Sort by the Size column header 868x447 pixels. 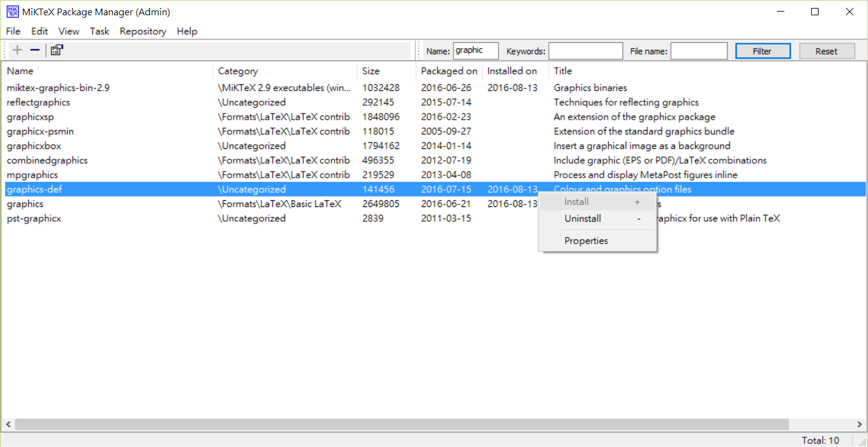coord(386,71)
